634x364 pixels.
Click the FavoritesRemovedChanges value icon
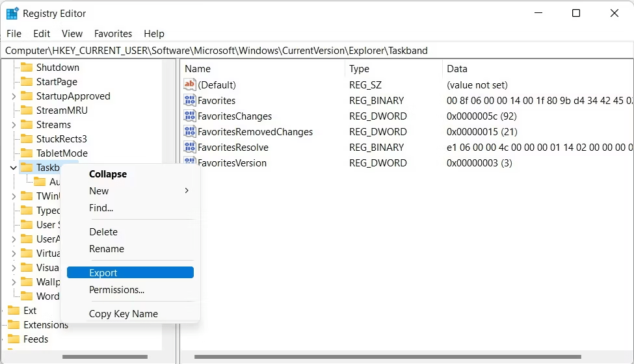pyautogui.click(x=189, y=132)
